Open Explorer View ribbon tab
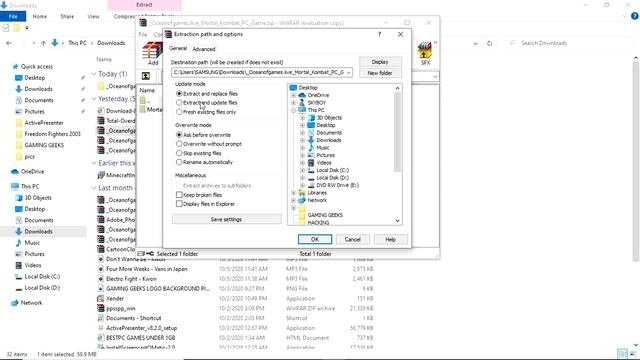The image size is (640, 360). coord(93,16)
